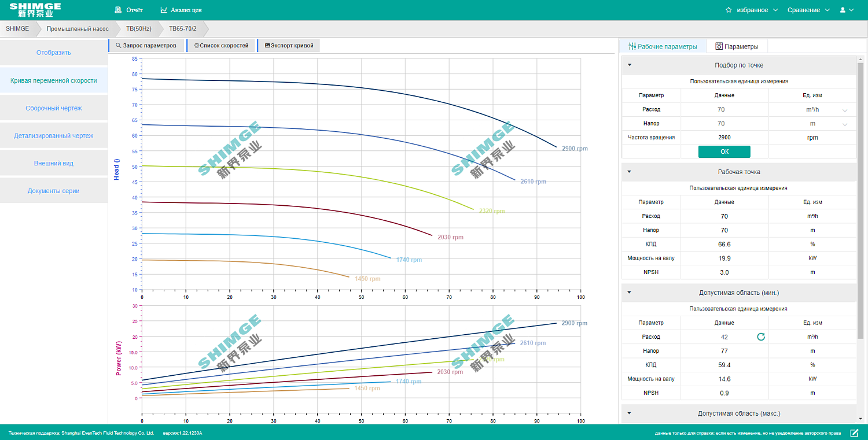
Task: Open Анализ цен price analysis
Action: click(x=181, y=10)
